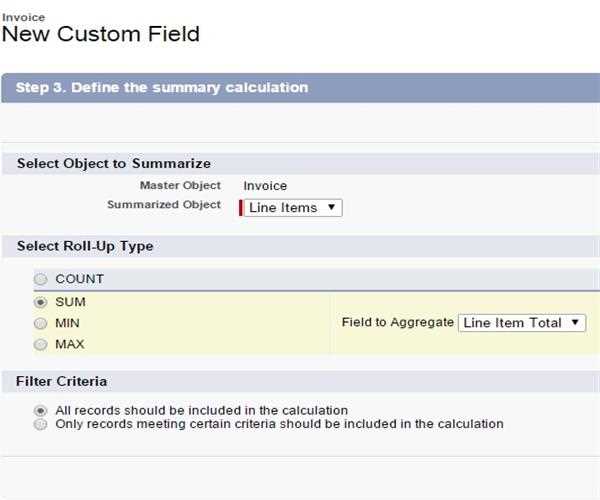Select the COUNT roll-up type radio button

click(x=41, y=279)
